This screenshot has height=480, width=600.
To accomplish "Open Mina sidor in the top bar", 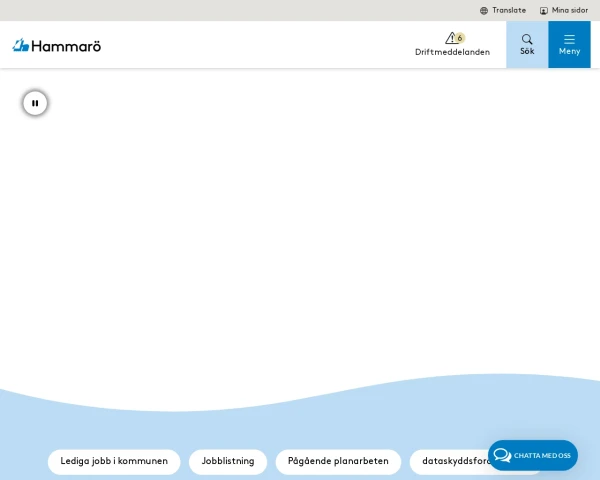I will click(564, 10).
